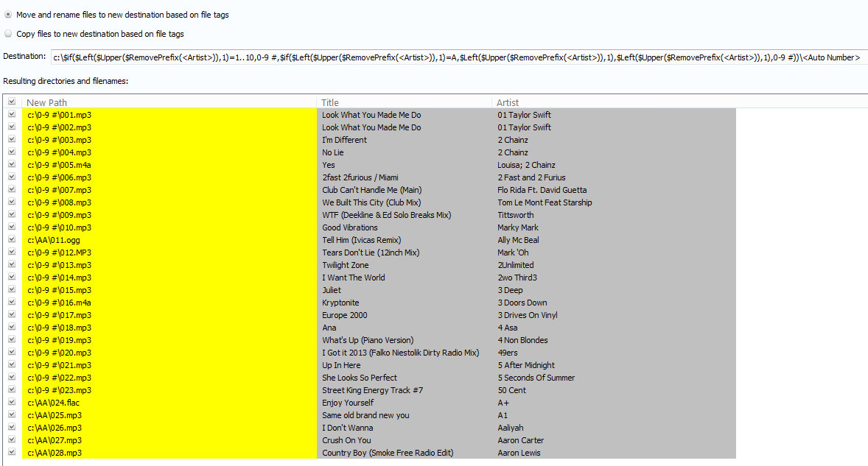Uncheck the checkbox for 001.mp3 row
868x466 pixels.
(11, 115)
